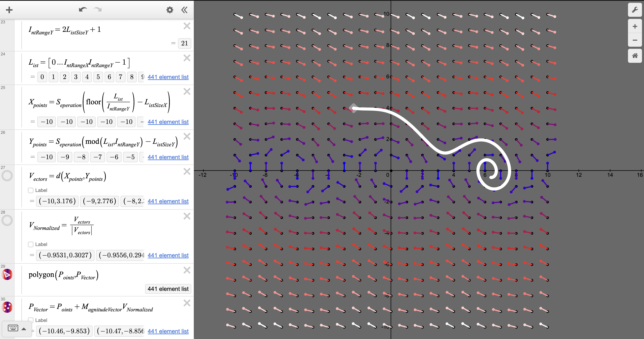The height and width of the screenshot is (339, 644).
Task: Enable Label checkbox for Vectors
Action: (31, 190)
